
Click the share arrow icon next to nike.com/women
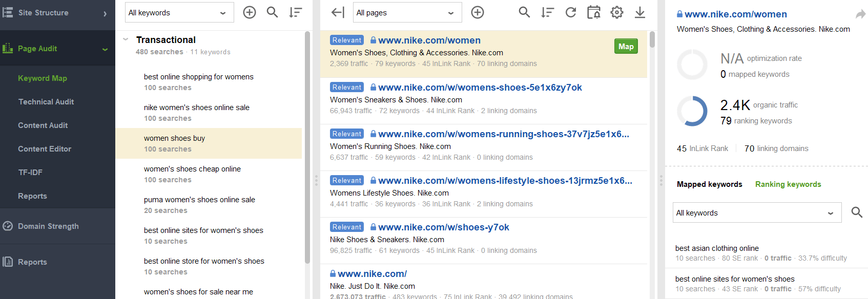point(861,14)
